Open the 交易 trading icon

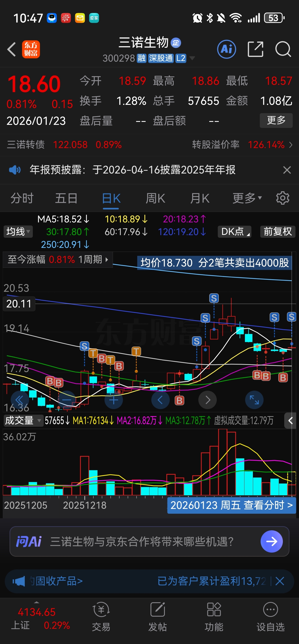(x=101, y=617)
